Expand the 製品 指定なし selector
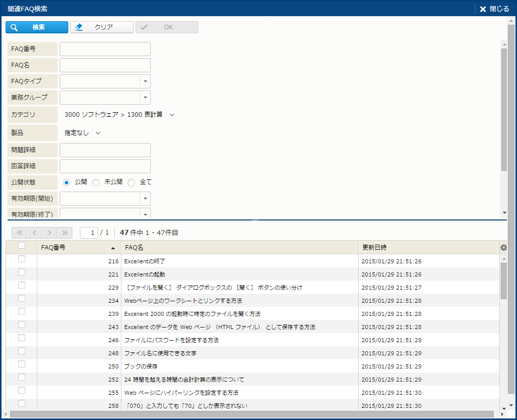This screenshot has height=420, width=517. coord(98,133)
